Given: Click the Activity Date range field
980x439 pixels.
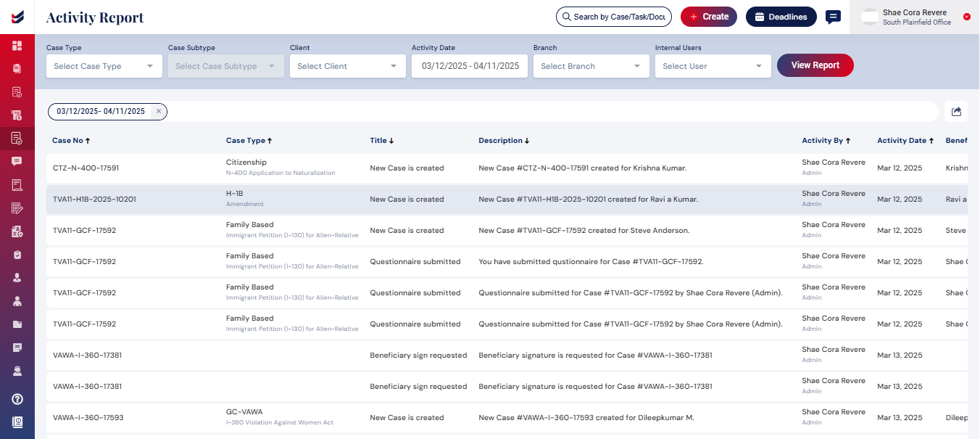Looking at the screenshot, I should [469, 66].
